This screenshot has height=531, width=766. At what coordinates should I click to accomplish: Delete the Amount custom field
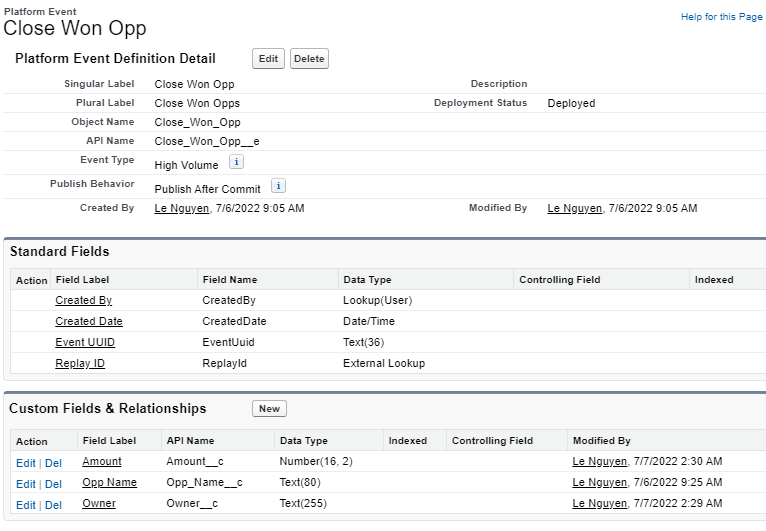(x=53, y=463)
